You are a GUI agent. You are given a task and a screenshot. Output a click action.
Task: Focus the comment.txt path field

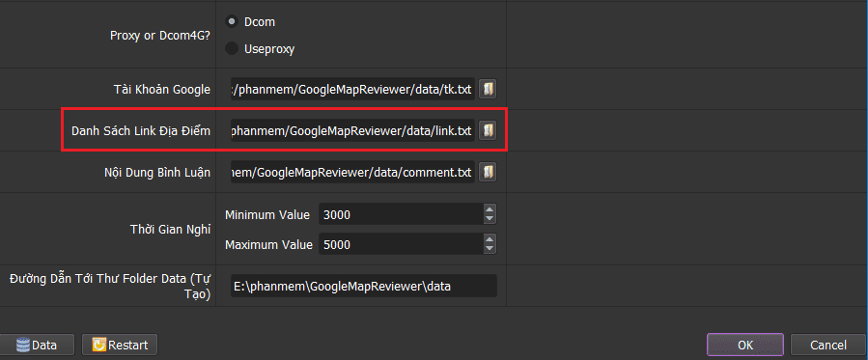coord(352,173)
